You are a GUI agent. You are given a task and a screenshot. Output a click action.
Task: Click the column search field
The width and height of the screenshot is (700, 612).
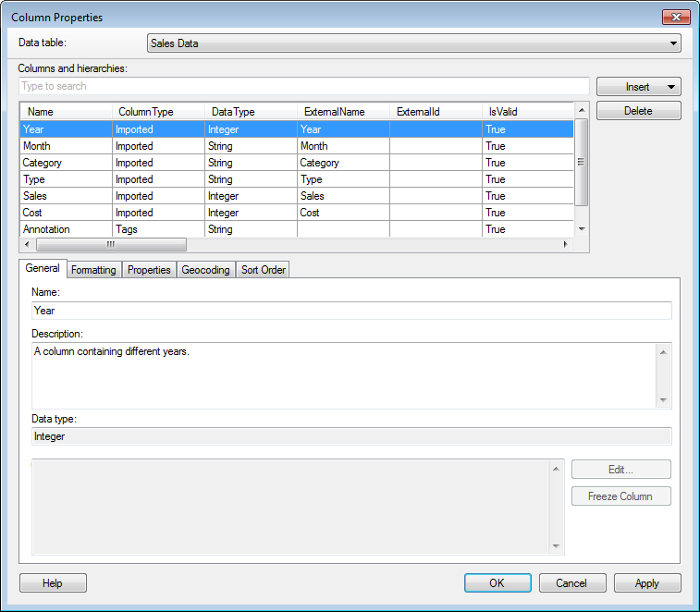click(x=303, y=86)
